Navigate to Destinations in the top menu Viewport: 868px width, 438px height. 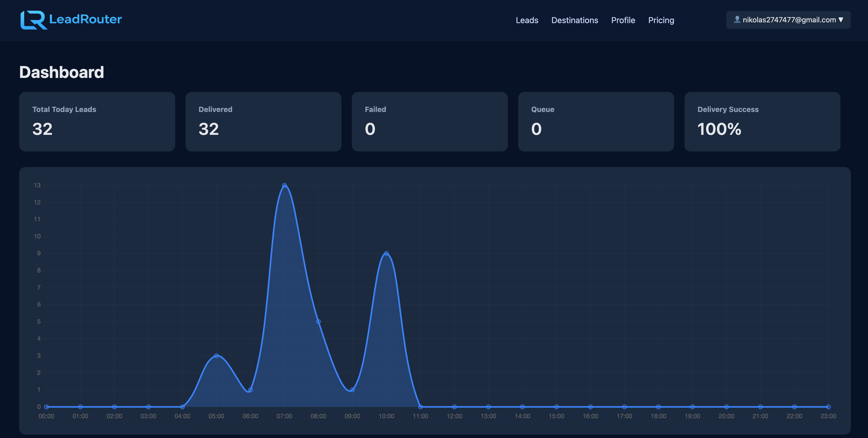[x=575, y=20]
